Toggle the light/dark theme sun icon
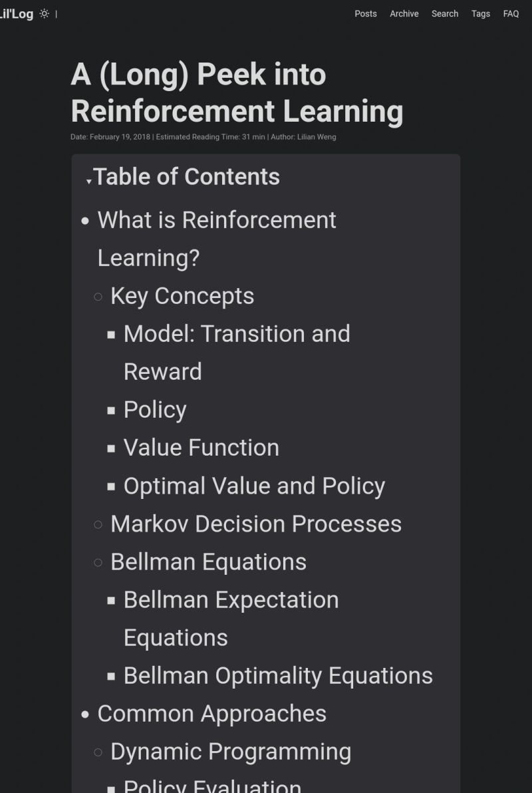532x793 pixels. [45, 14]
